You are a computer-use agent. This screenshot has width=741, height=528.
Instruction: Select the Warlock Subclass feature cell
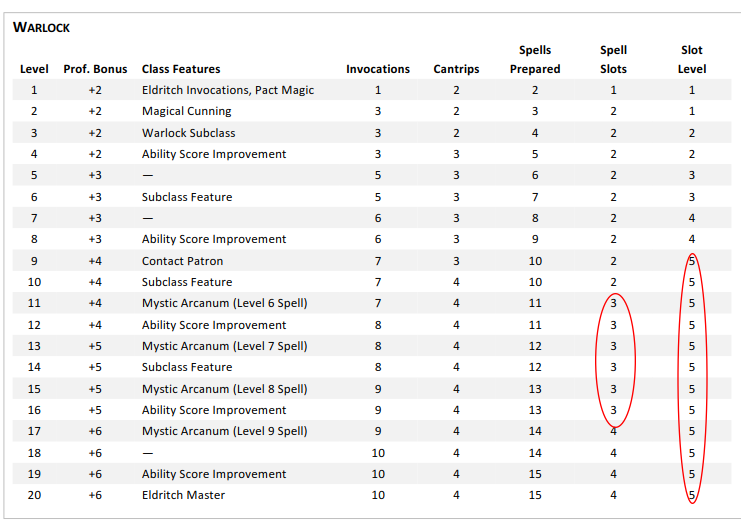(x=188, y=133)
